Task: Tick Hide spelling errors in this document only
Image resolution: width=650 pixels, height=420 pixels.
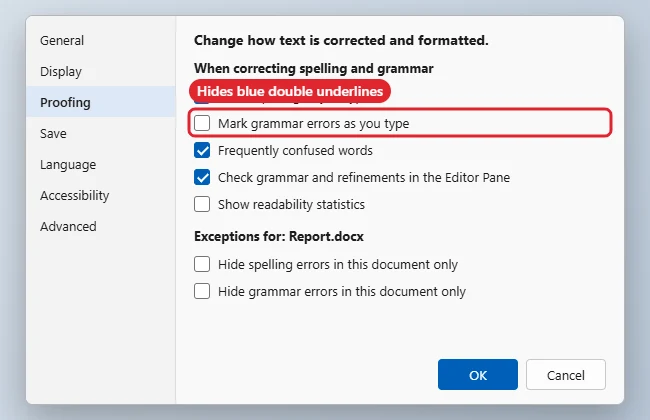Action: (202, 264)
